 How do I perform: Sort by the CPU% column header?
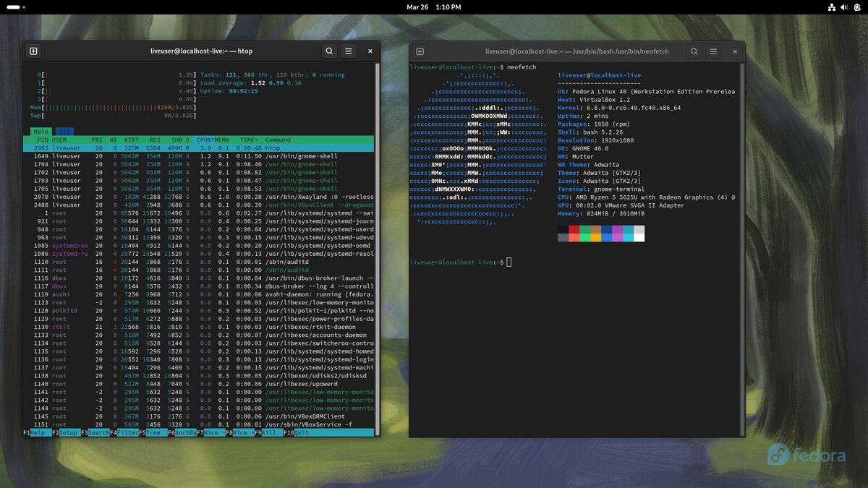(204, 140)
